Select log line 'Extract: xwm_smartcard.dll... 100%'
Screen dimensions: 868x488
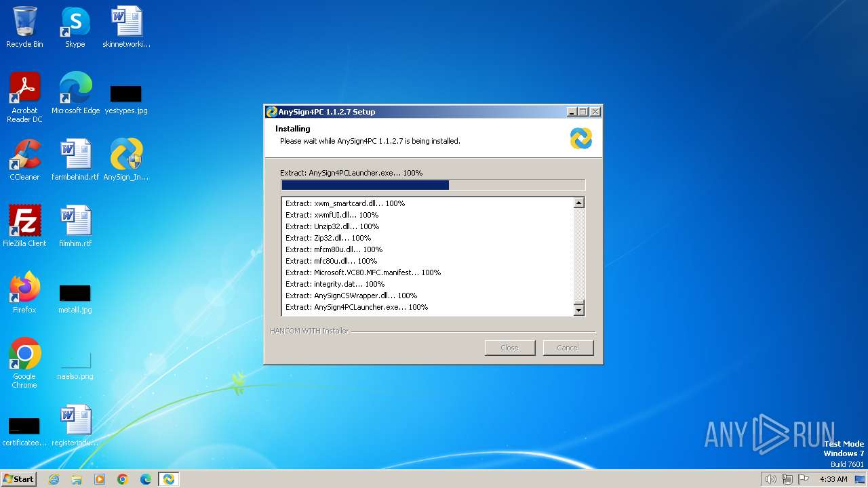[345, 203]
